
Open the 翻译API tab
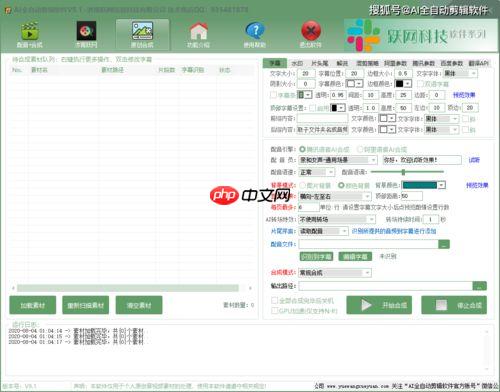tap(479, 63)
